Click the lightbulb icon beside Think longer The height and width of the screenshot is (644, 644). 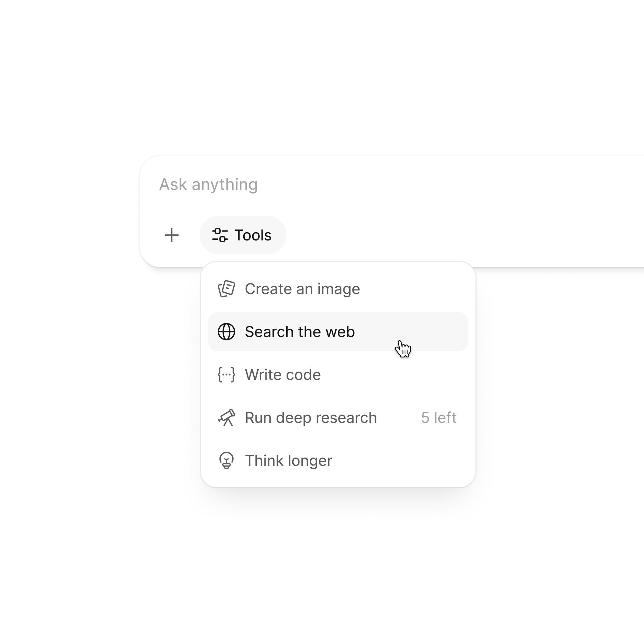pyautogui.click(x=226, y=460)
